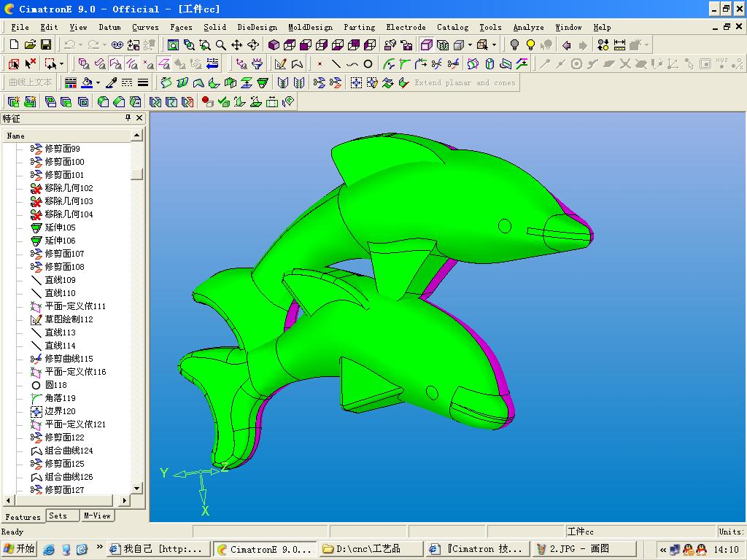Open the dashed line style icon
Viewport: 747px width, 560px height.
click(x=127, y=82)
